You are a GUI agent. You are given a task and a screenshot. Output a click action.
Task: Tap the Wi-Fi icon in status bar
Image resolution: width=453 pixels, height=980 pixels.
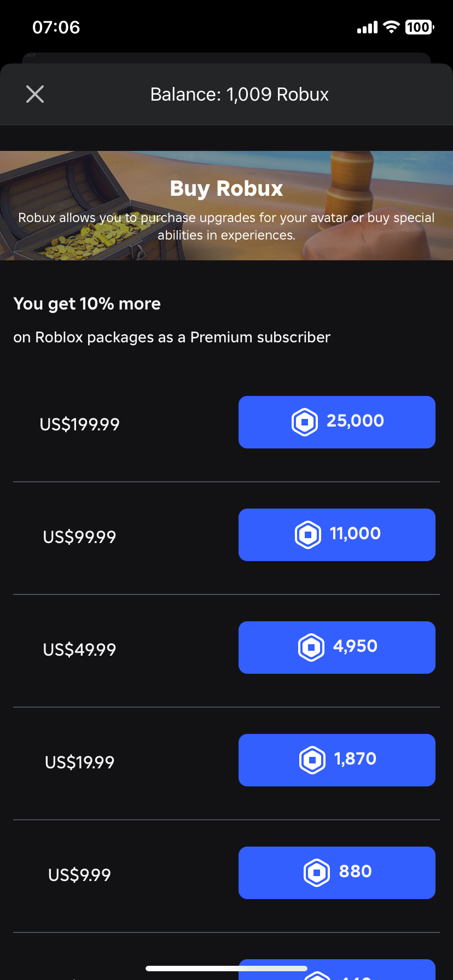[391, 27]
